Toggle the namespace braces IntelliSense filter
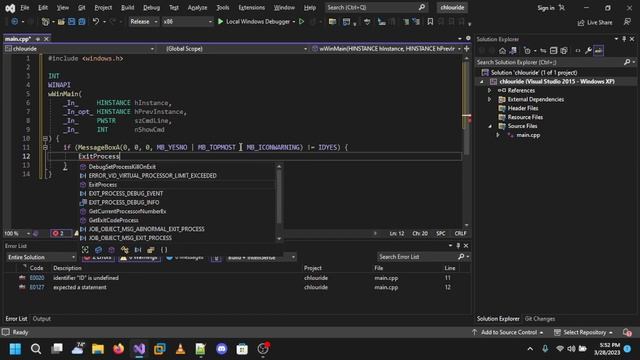Screen dimensions: 640x360 [x=164, y=249]
